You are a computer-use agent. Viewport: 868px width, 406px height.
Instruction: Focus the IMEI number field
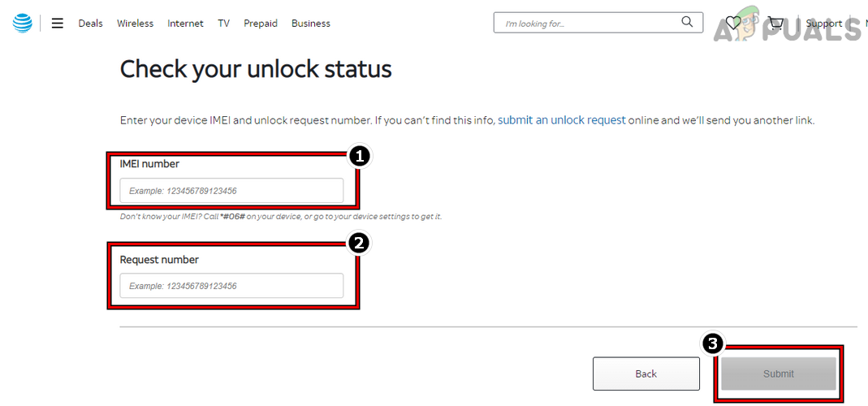231,191
